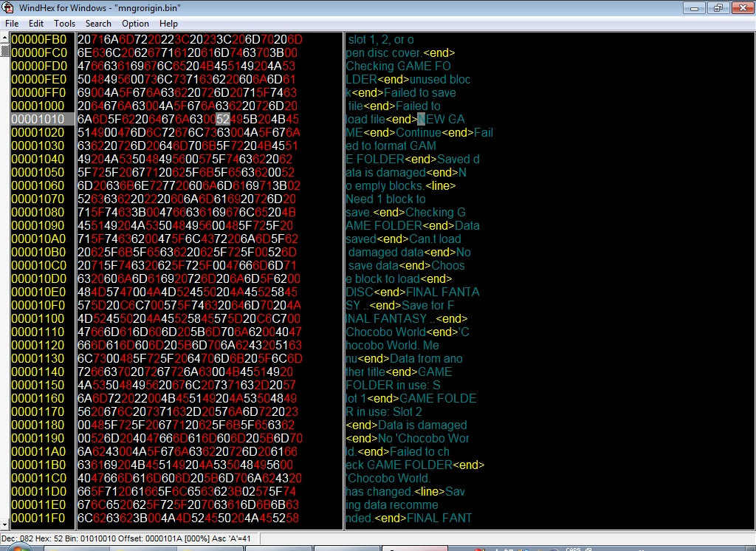Select offset row 000010B0
756x551 pixels.
pos(38,252)
